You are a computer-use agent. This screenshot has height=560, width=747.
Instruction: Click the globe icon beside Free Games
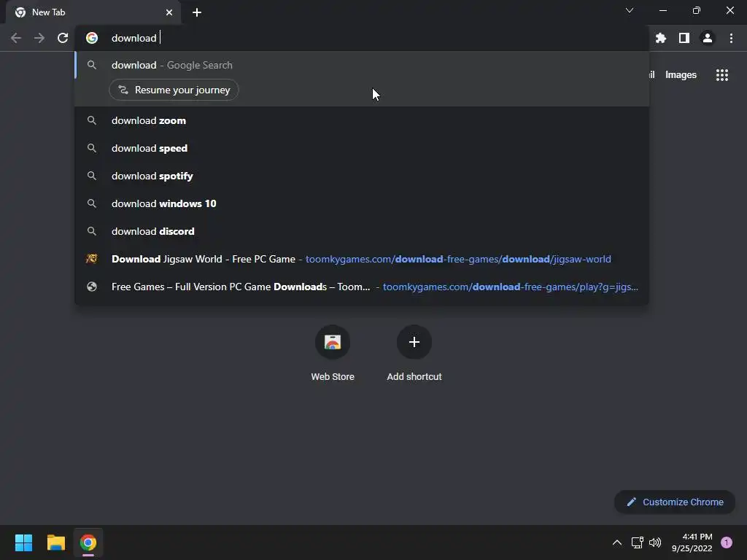[92, 287]
